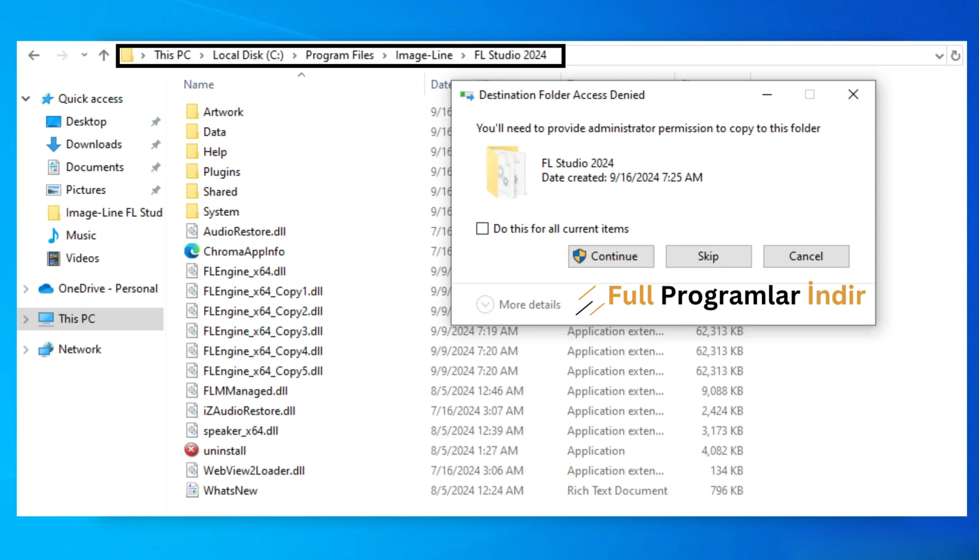Select the Shared folder icon

coord(192,192)
